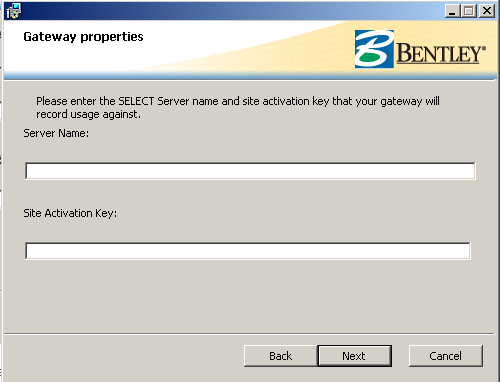Click the SELECT Server instruction text
The width and height of the screenshot is (500, 382).
pyautogui.click(x=238, y=107)
